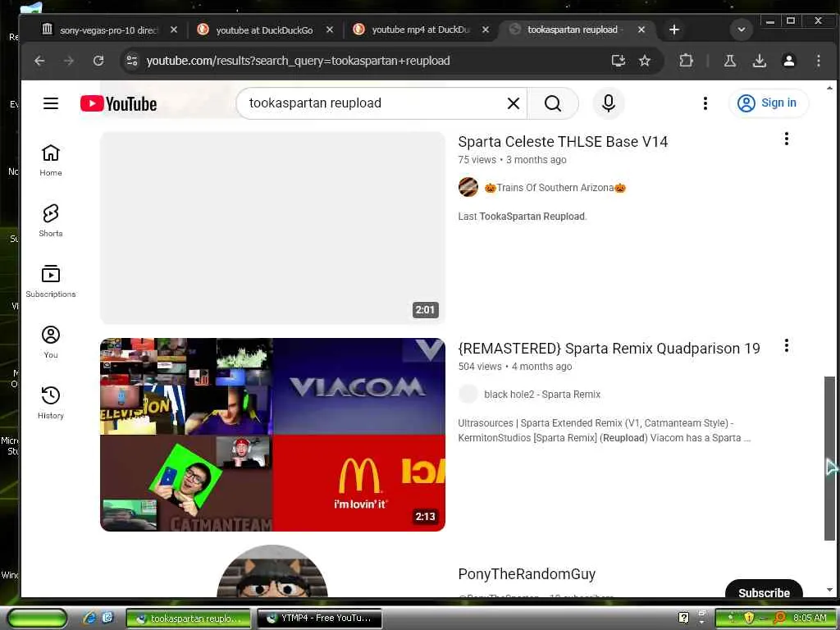Open the tab search dropdown arrow
This screenshot has width=840, height=630.
click(742, 30)
